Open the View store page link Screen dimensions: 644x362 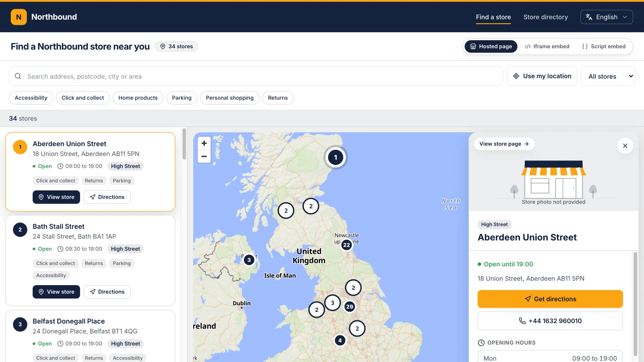(x=504, y=144)
